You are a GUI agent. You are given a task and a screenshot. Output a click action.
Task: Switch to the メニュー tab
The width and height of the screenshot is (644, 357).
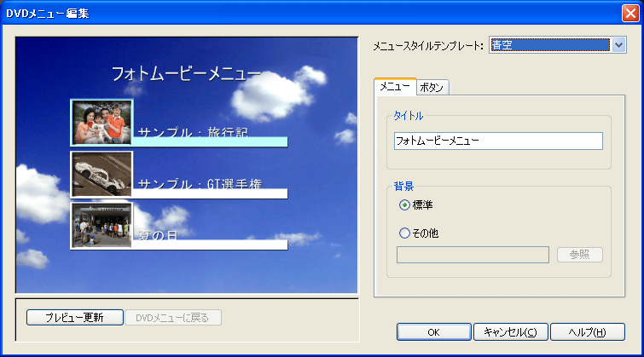pos(395,87)
